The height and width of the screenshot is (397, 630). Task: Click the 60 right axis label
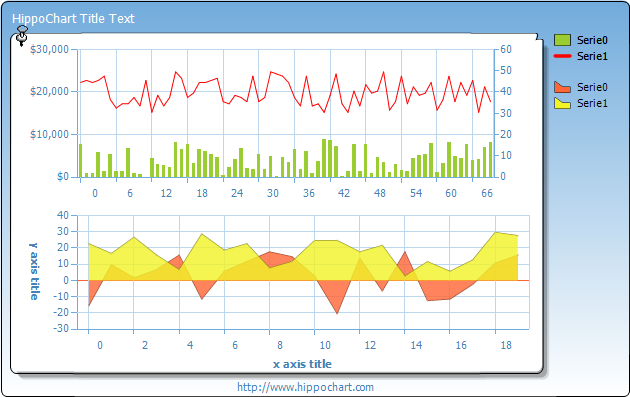point(506,49)
